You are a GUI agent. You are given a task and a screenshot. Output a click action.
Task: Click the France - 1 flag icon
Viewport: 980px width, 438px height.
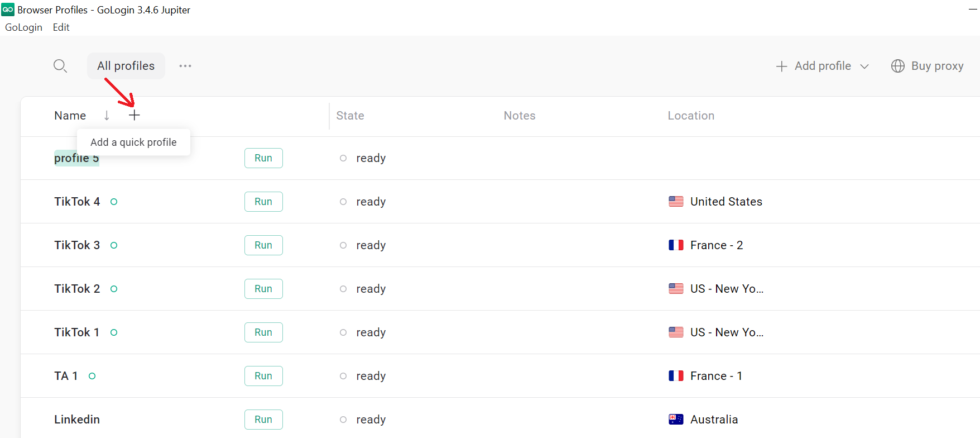click(x=676, y=376)
